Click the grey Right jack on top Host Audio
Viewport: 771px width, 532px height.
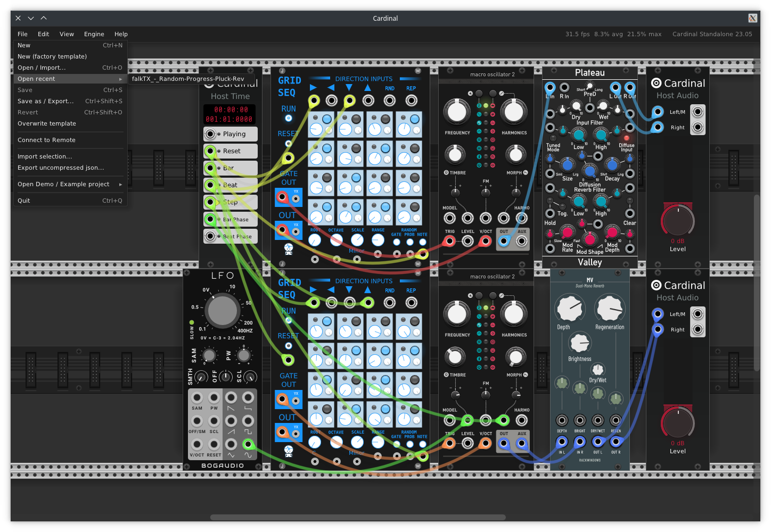[x=698, y=127]
